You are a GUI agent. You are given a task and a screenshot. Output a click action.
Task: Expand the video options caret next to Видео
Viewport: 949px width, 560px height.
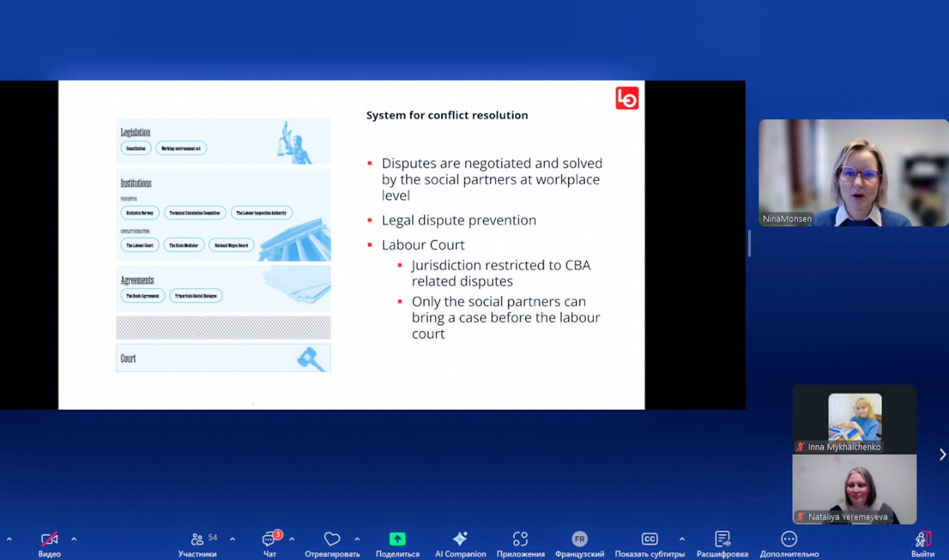(x=74, y=539)
